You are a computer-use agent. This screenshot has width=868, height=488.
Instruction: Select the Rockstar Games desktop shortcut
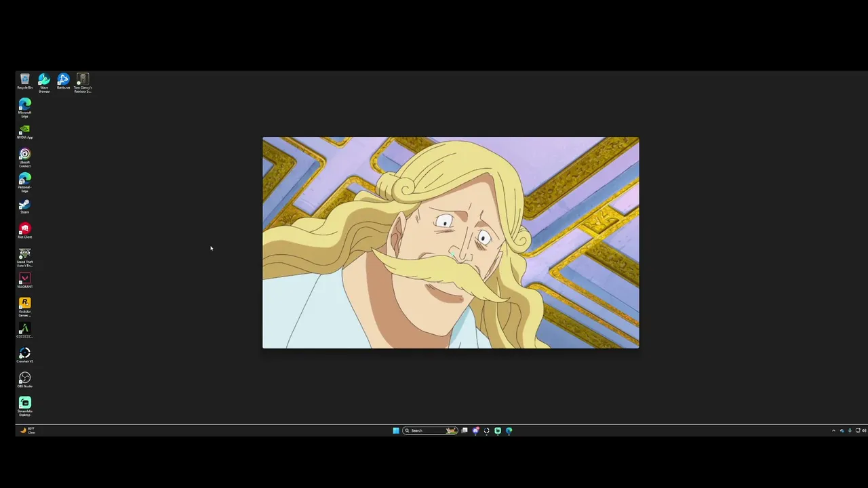click(x=24, y=307)
